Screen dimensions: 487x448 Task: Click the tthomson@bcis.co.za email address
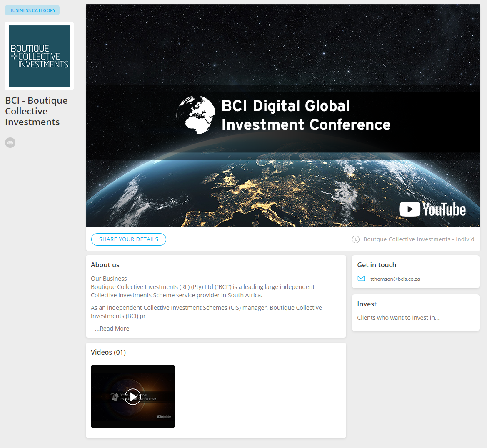[395, 279]
